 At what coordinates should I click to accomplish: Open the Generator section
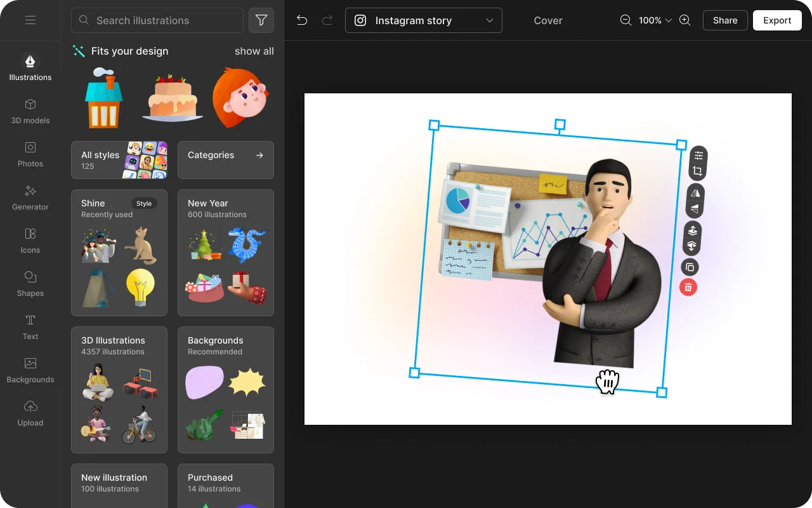click(x=30, y=197)
